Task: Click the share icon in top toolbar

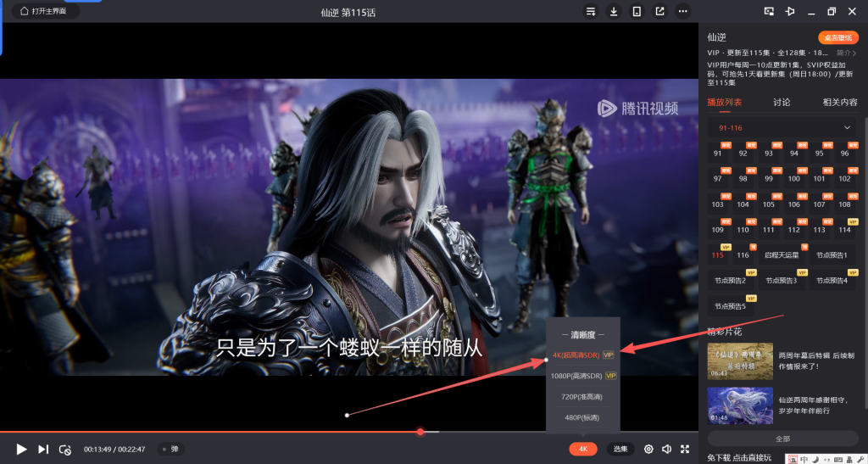Action: pos(659,11)
